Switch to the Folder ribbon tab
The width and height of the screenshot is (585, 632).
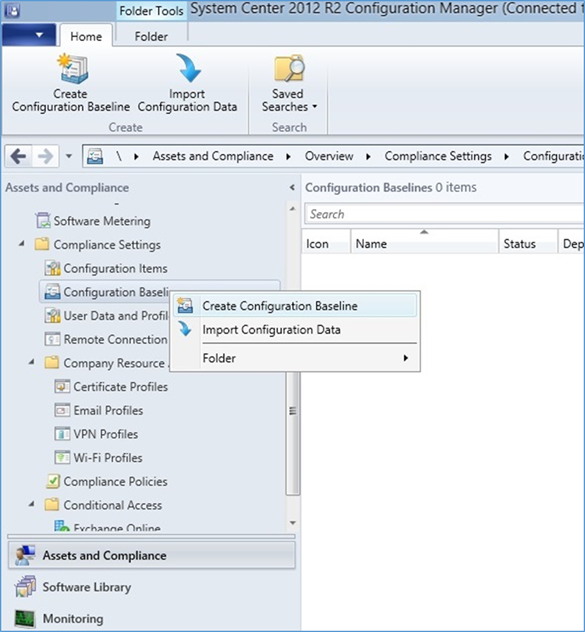(151, 35)
